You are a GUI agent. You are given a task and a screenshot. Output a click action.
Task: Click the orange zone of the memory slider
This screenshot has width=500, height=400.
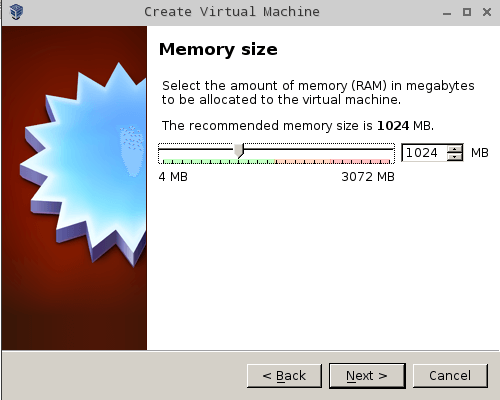(302, 162)
